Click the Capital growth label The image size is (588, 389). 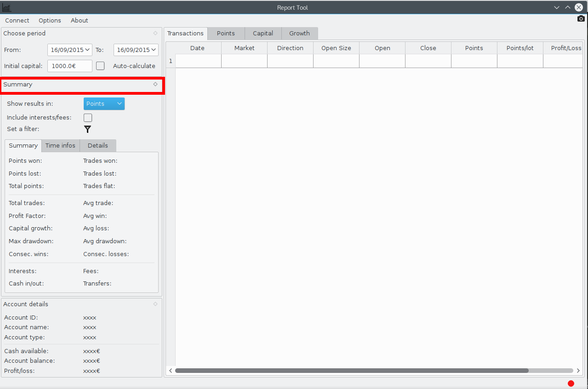[30, 228]
